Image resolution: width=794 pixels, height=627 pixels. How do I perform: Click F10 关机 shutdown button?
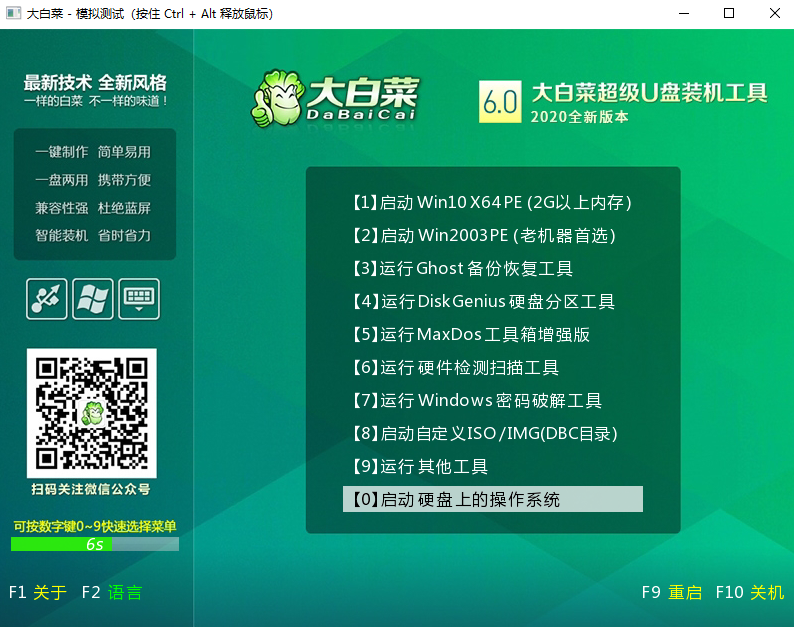750,592
